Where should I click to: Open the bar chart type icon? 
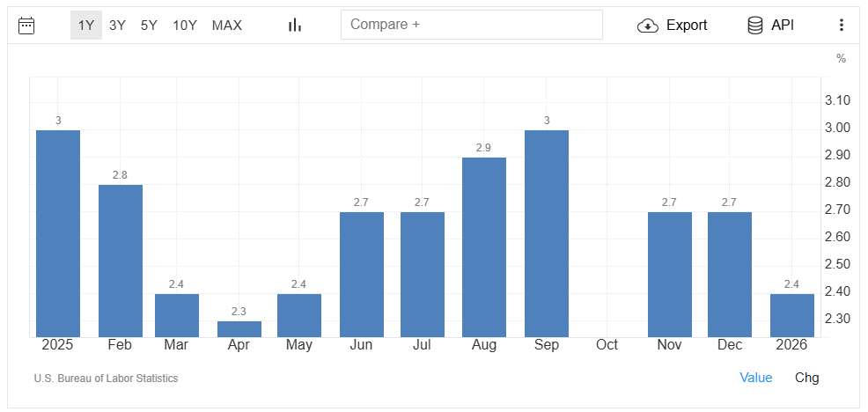295,25
